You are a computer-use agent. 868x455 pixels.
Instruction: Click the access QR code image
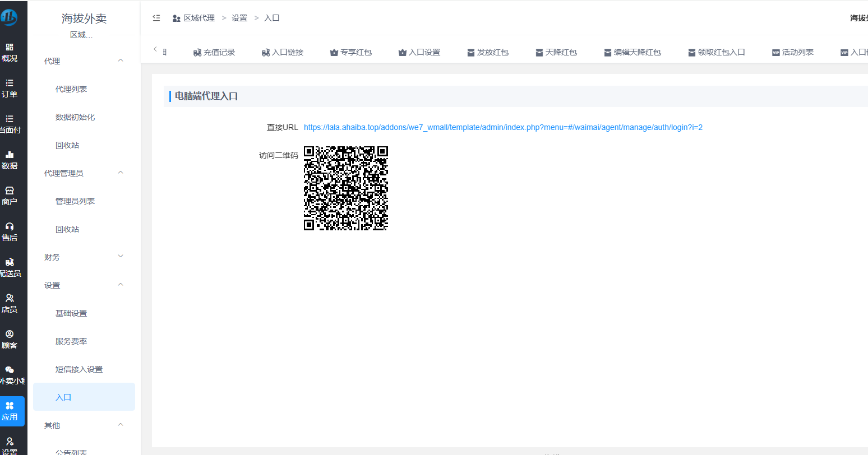pyautogui.click(x=346, y=188)
